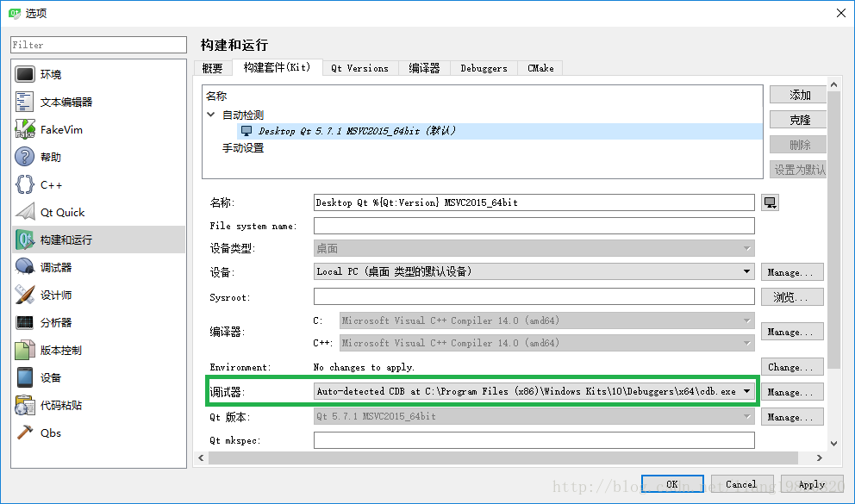This screenshot has height=504, width=855.
Task: Confirm with the OK button
Action: [672, 484]
